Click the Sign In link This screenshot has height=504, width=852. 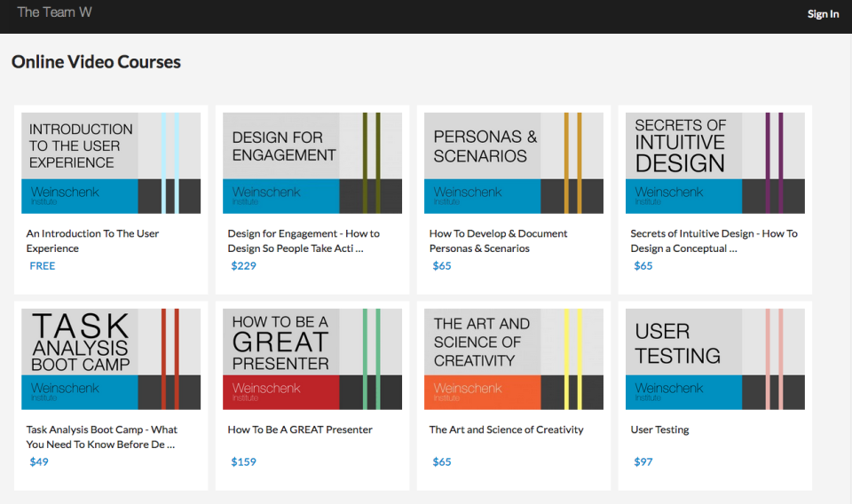[x=822, y=13]
